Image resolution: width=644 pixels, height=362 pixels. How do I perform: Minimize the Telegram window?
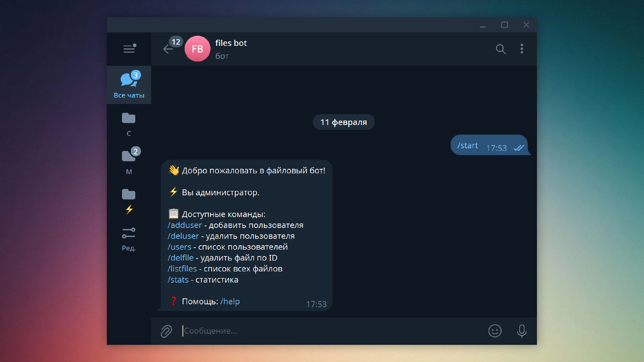[x=484, y=25]
